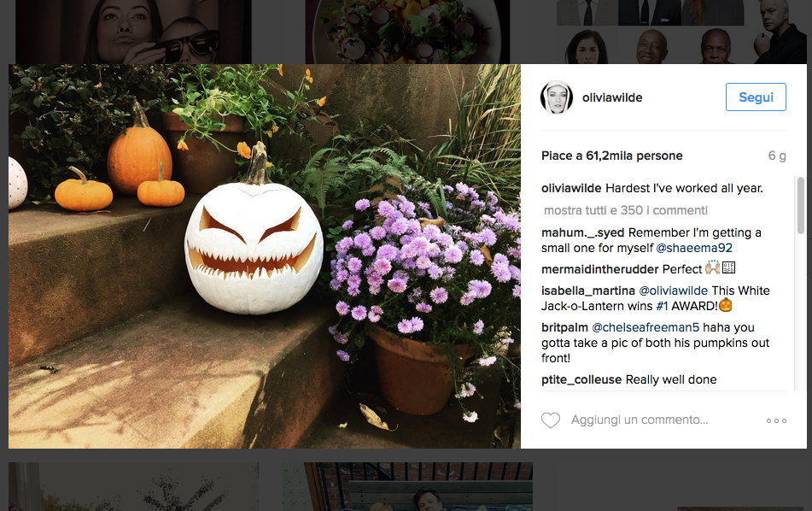
Task: Open britpalm's profile from comment
Action: 564,327
